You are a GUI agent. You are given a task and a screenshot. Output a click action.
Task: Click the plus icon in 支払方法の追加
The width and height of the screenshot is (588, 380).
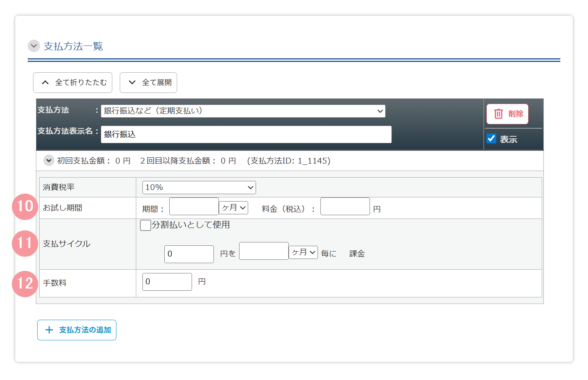49,330
